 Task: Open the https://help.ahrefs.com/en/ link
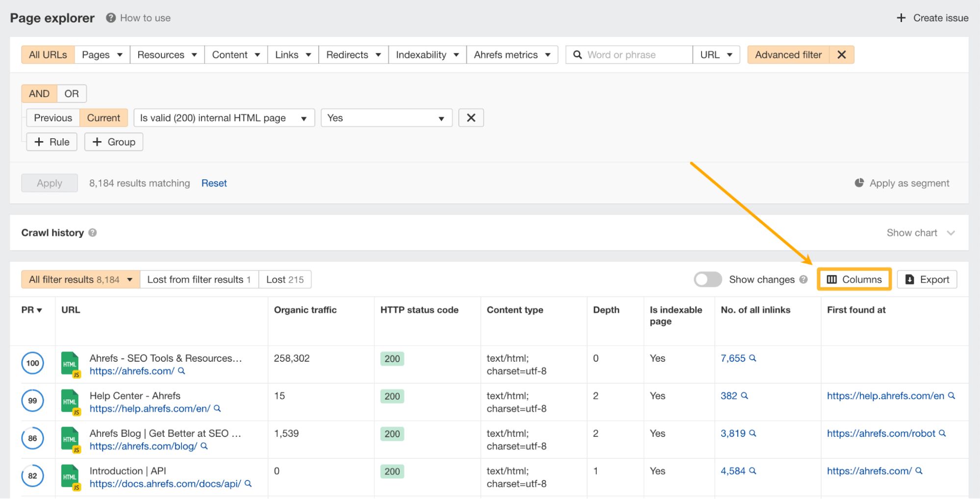click(150, 408)
